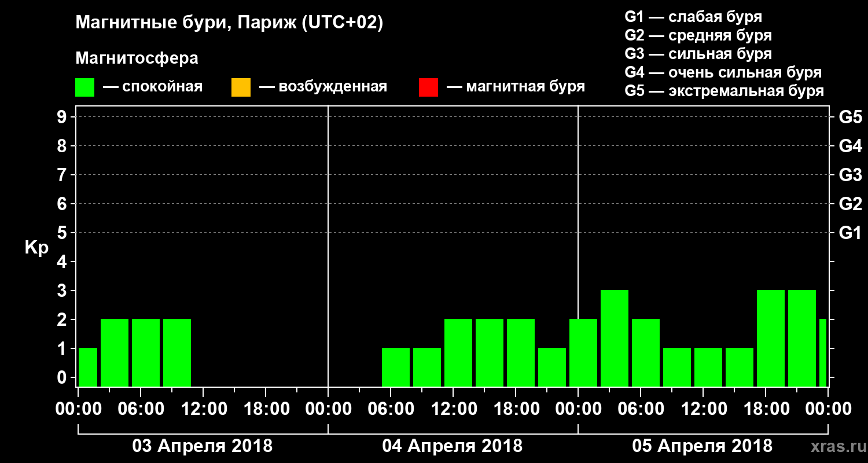868x463 pixels.
Task: Click the '— спокойная' legend label
Action: (153, 87)
